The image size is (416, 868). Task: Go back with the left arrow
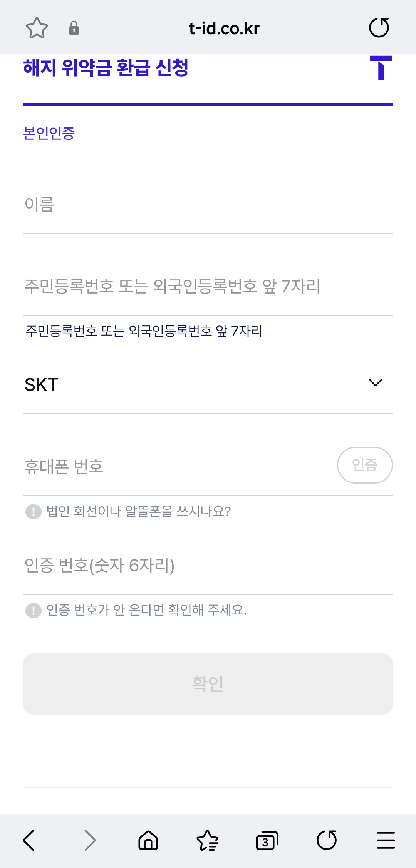tap(29, 840)
